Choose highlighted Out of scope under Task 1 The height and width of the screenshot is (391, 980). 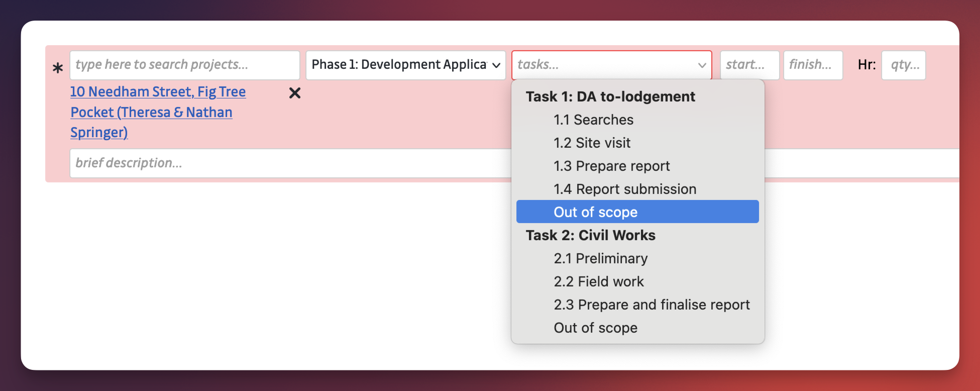(x=595, y=212)
